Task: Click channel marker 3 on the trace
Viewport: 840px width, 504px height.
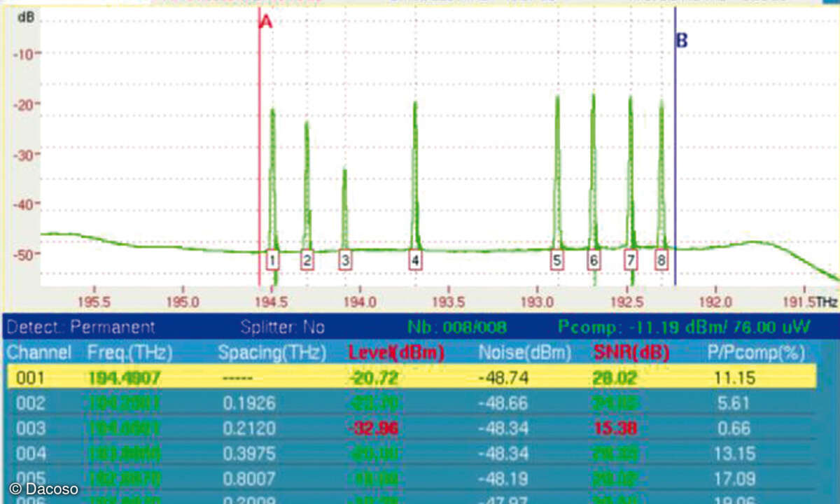Action: point(344,261)
